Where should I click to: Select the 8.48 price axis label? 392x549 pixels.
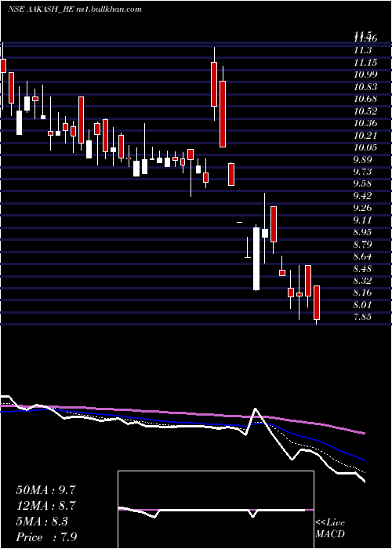click(x=364, y=269)
